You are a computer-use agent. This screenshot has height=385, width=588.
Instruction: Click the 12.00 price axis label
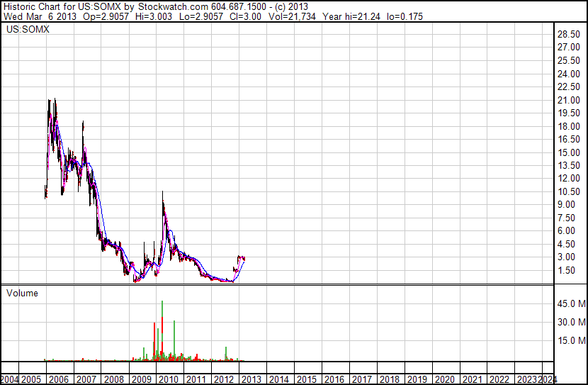(569, 178)
